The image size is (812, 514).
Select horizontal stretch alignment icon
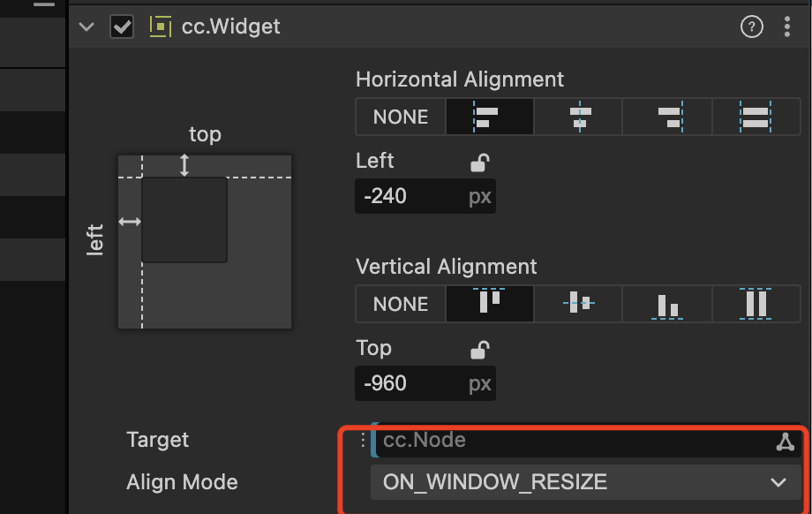coord(756,117)
